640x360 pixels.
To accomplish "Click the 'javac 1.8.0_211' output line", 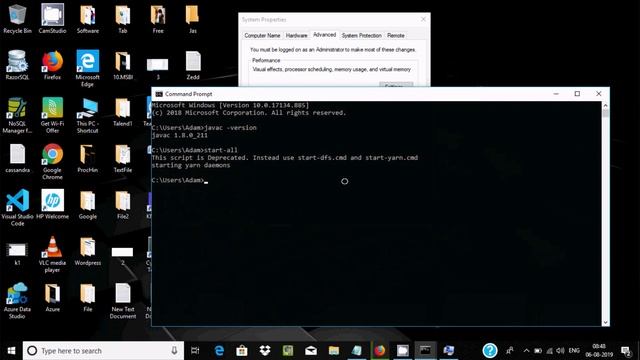I will (180, 135).
